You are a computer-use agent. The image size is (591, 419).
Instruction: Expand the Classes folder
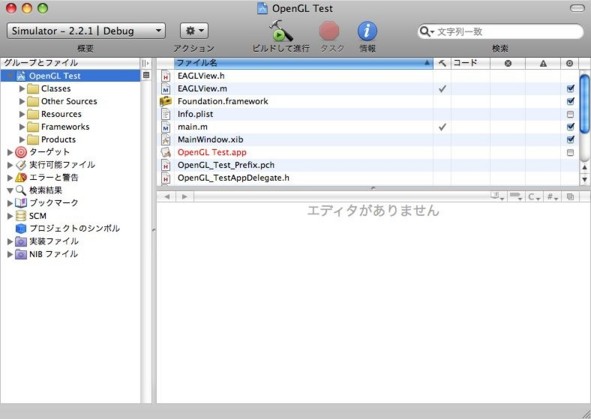(22, 89)
